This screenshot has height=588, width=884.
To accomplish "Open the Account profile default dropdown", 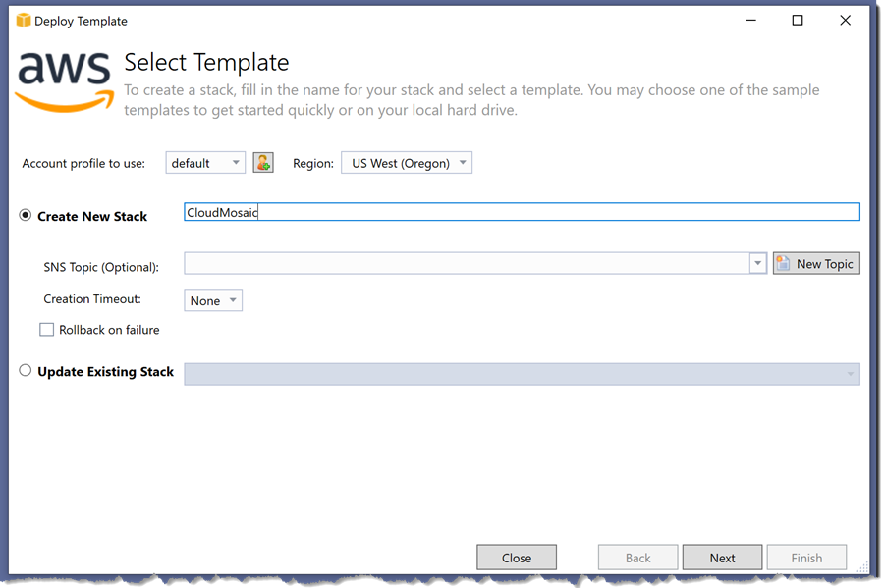I will [x=205, y=163].
